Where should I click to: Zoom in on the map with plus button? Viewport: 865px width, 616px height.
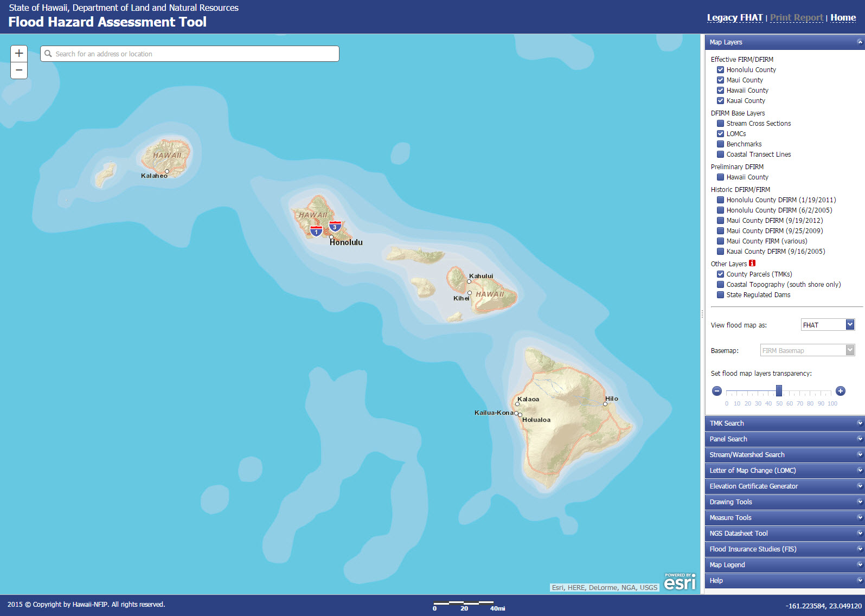coord(19,53)
